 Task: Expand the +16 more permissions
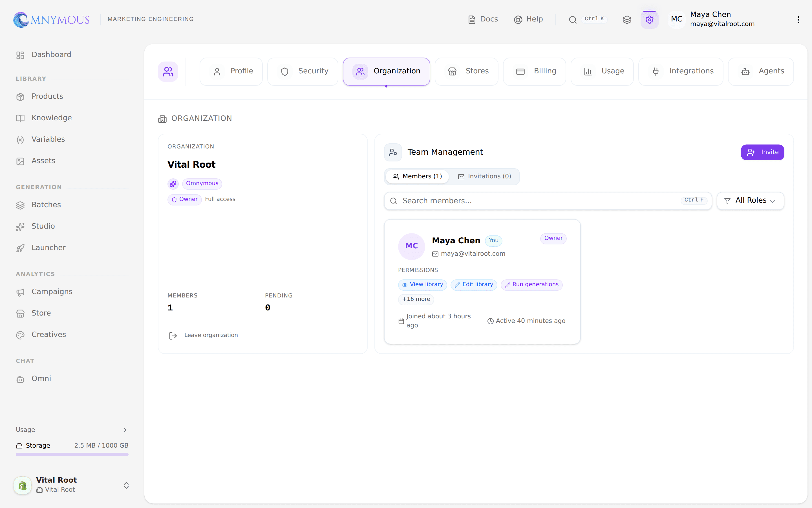(416, 299)
